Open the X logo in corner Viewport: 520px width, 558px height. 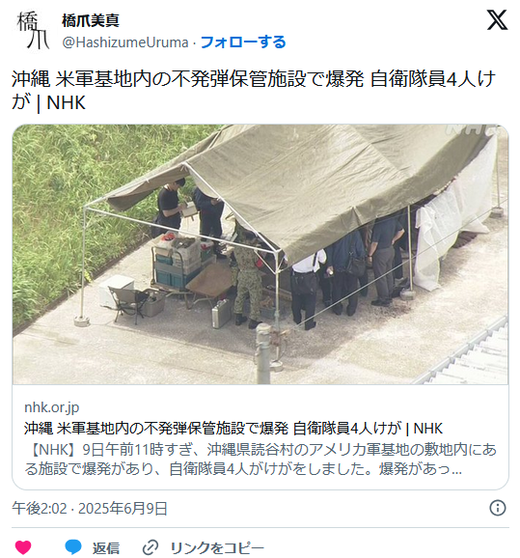pyautogui.click(x=497, y=20)
